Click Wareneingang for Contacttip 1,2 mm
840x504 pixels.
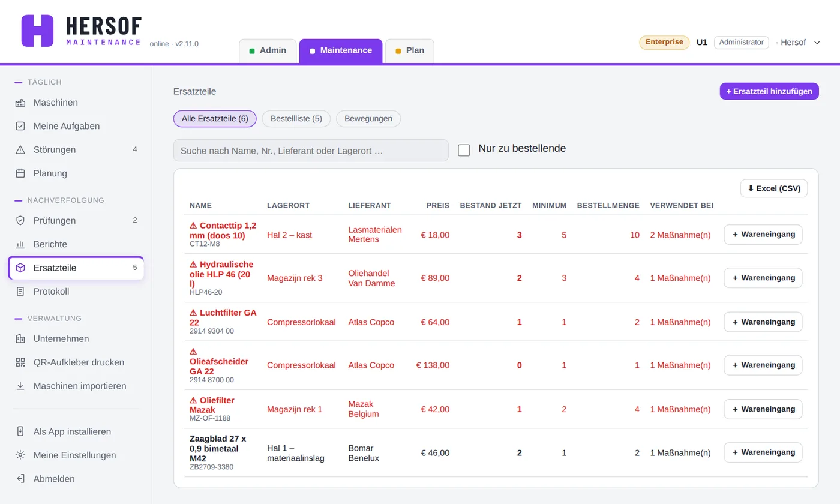(x=763, y=235)
